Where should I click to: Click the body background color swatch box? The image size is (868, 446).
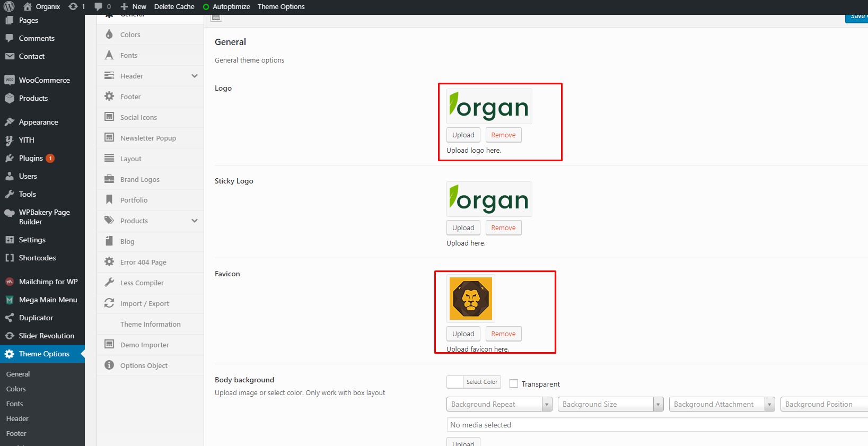click(455, 382)
